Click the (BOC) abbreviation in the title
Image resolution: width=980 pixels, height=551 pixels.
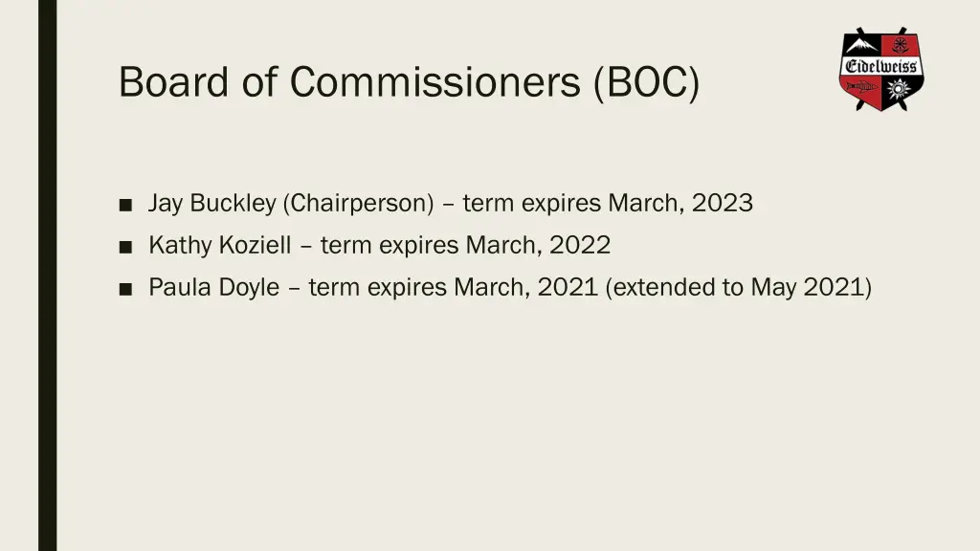point(646,82)
